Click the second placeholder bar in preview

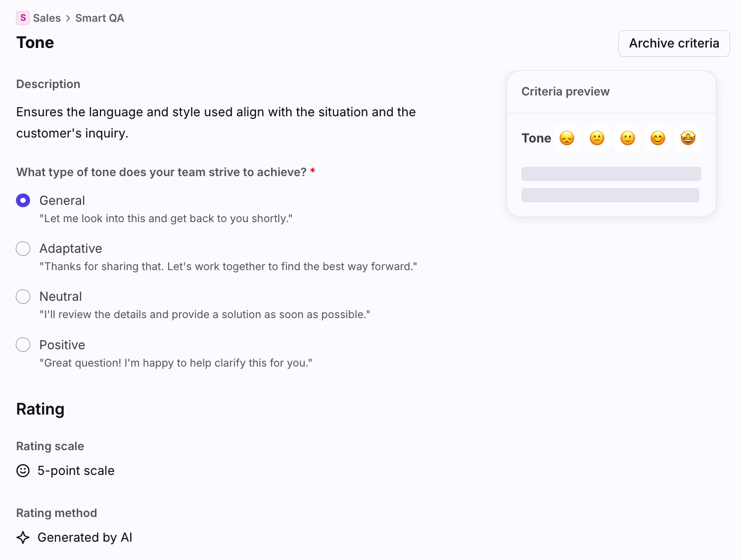[x=610, y=195]
